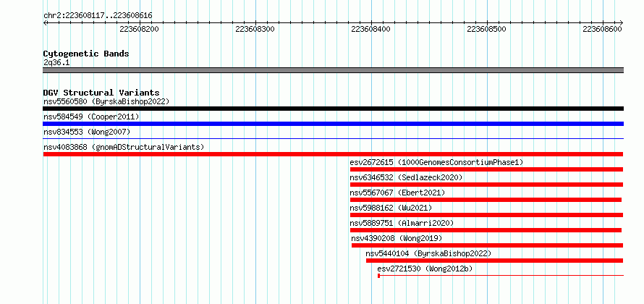Click the ruler's right arrow end
This screenshot has width=644, height=304.
621,22
